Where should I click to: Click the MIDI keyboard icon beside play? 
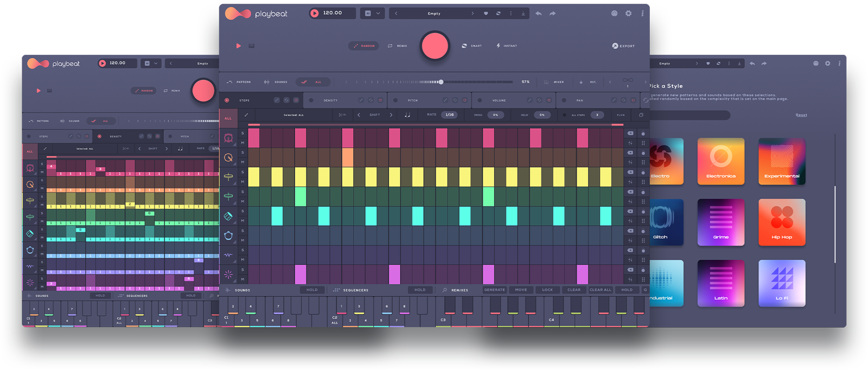252,46
